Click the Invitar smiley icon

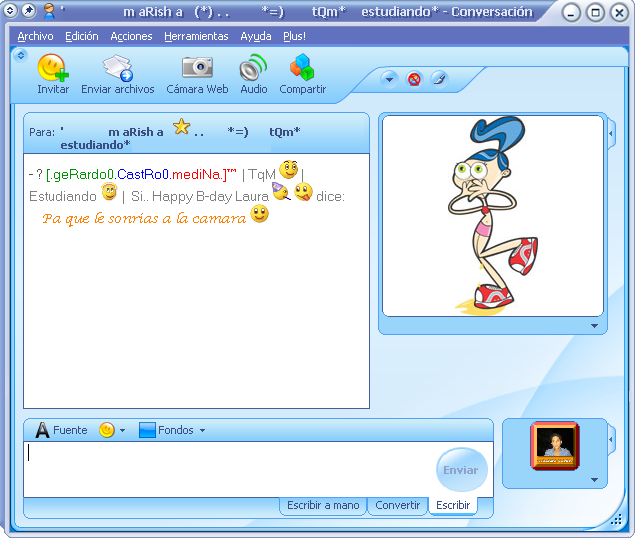[53, 67]
